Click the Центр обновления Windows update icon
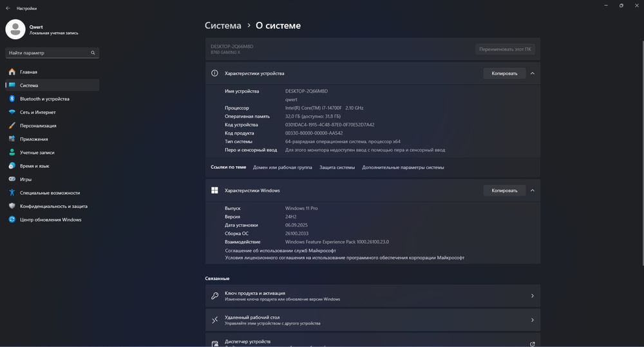This screenshot has height=347, width=644. tap(12, 220)
